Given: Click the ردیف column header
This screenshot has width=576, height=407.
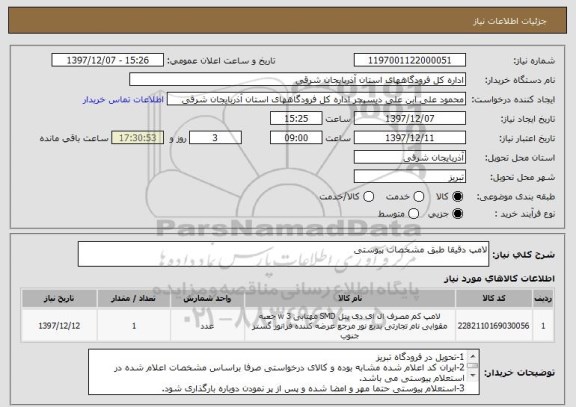Looking at the screenshot, I should pos(543,299).
